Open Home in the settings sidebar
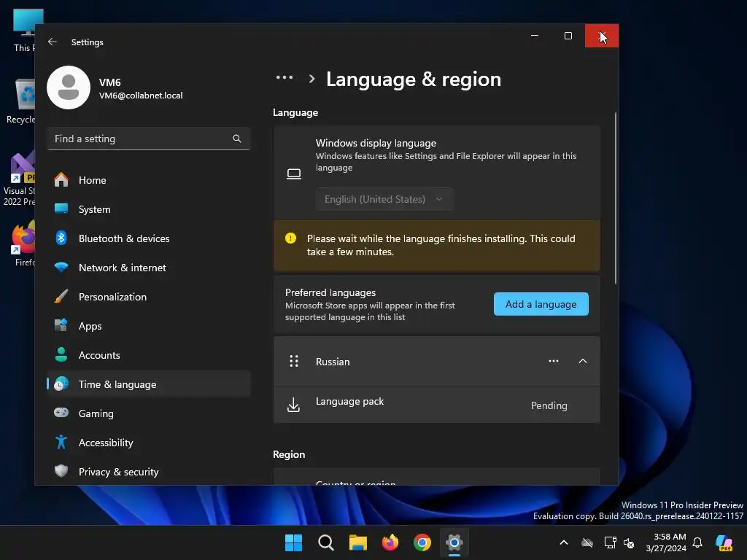The height and width of the screenshot is (560, 747). tap(149, 180)
